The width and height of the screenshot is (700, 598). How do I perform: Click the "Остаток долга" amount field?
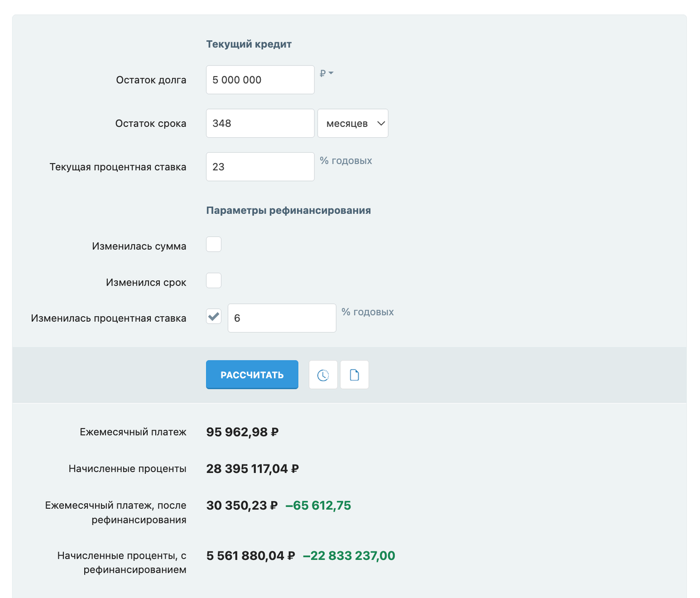coord(260,79)
